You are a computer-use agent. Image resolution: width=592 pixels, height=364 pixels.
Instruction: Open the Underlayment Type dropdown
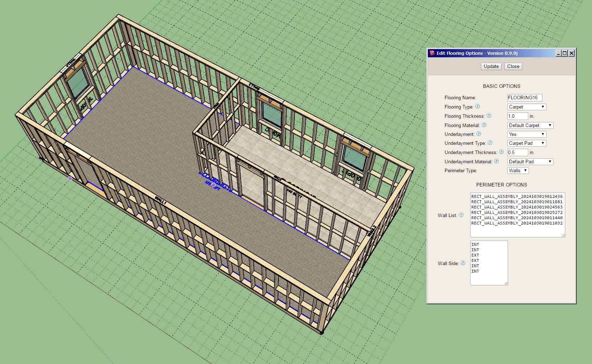pos(527,143)
